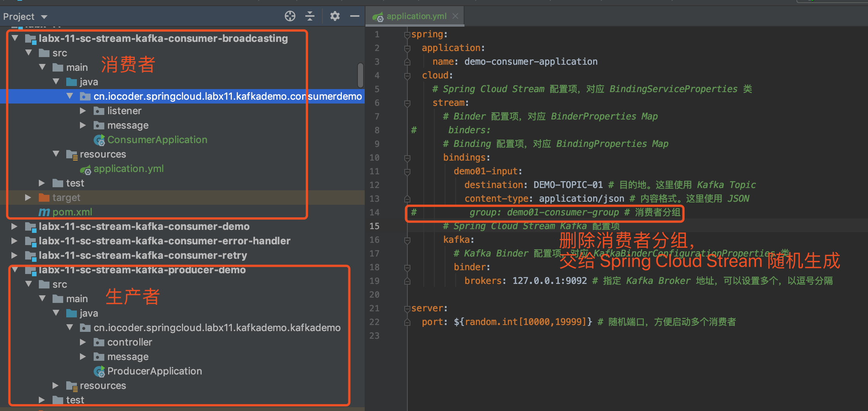
Task: Toggle code fold marker at bindings line
Action: pyautogui.click(x=407, y=158)
